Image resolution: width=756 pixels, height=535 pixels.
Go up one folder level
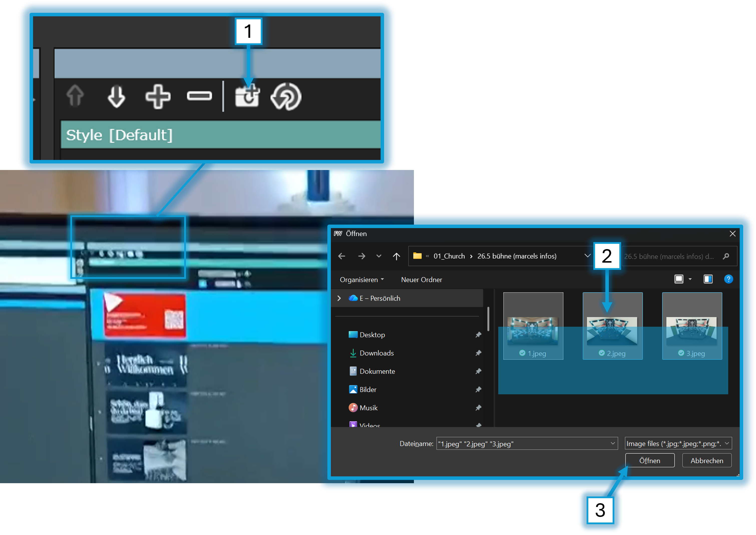396,256
